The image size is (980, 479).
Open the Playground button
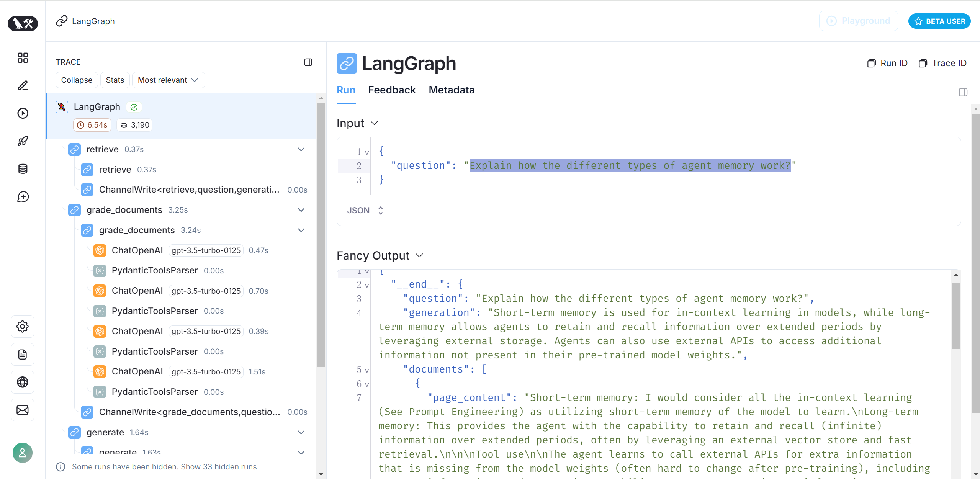click(x=859, y=21)
